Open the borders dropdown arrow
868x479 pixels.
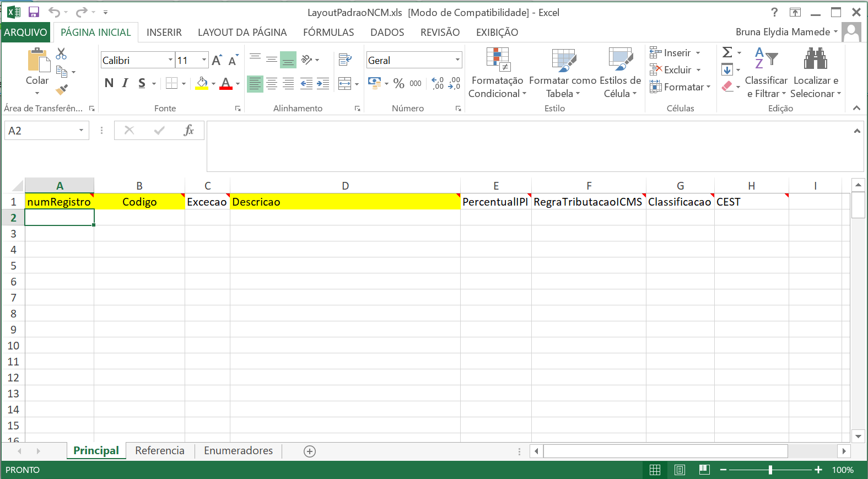point(184,84)
